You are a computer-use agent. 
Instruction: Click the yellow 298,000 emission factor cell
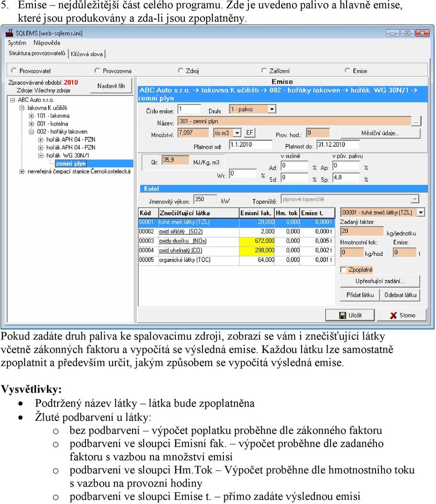click(257, 250)
